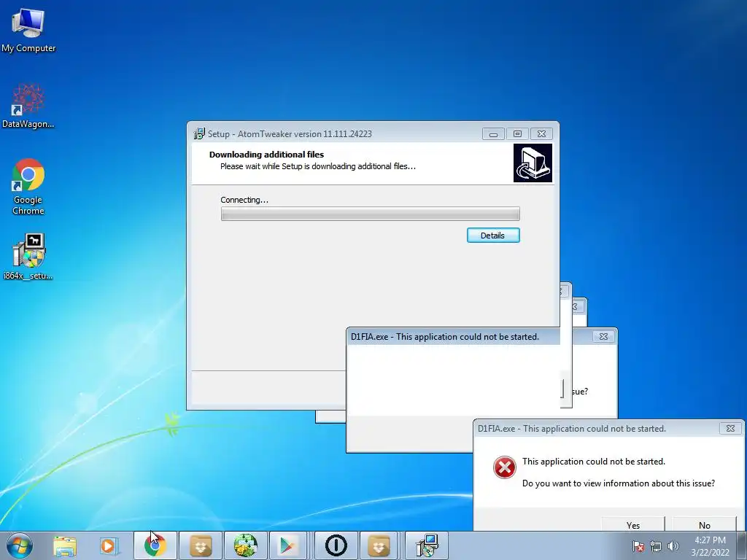The image size is (747, 560).
Task: Switch to Chrome in the taskbar
Action: point(155,545)
